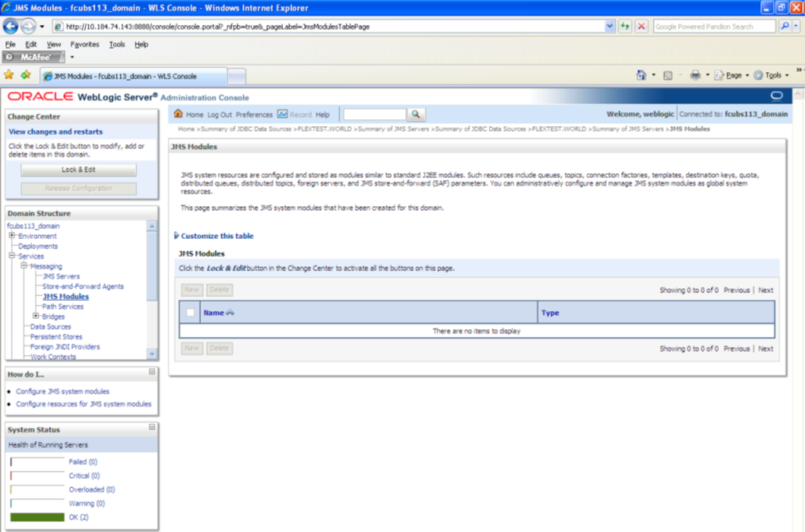This screenshot has height=532, width=805.
Task: Open the recent pages dropdown arrow
Action: 42,26
